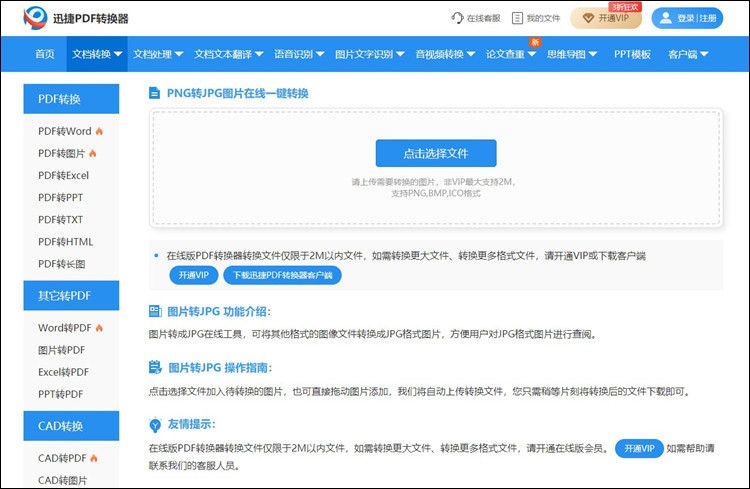Open PDF转Excel in the sidebar
Image resolution: width=750 pixels, height=489 pixels.
click(63, 175)
